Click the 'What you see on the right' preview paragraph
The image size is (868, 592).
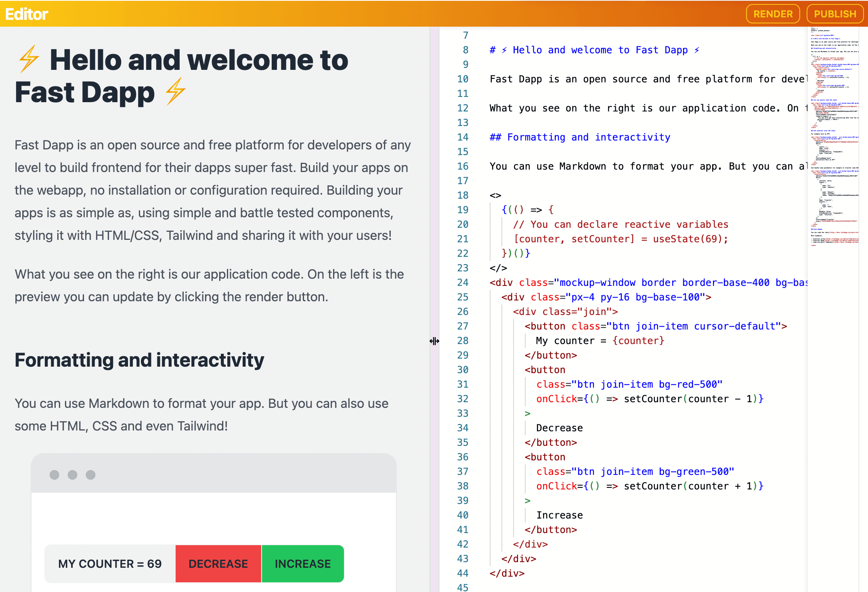(209, 286)
